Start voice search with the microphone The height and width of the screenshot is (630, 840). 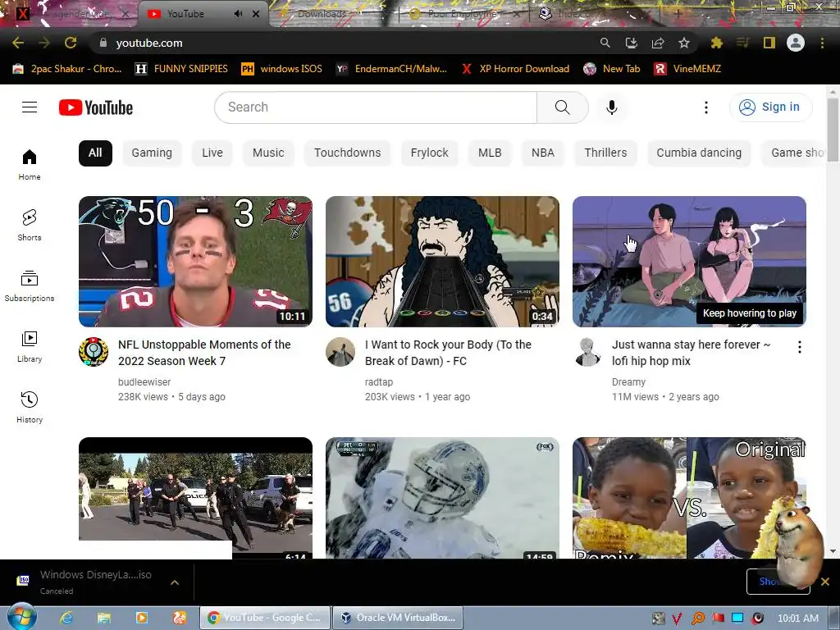tap(611, 107)
